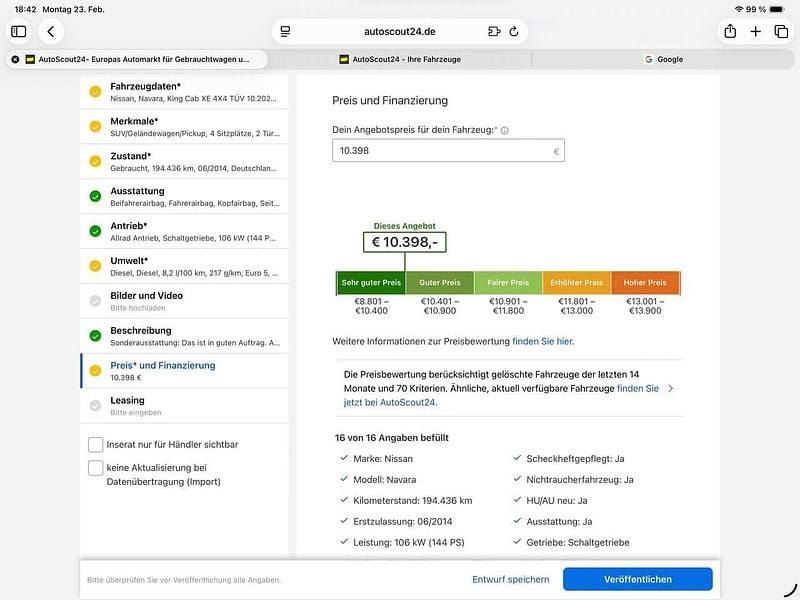Open Safari sidebar panel icon

[x=19, y=32]
